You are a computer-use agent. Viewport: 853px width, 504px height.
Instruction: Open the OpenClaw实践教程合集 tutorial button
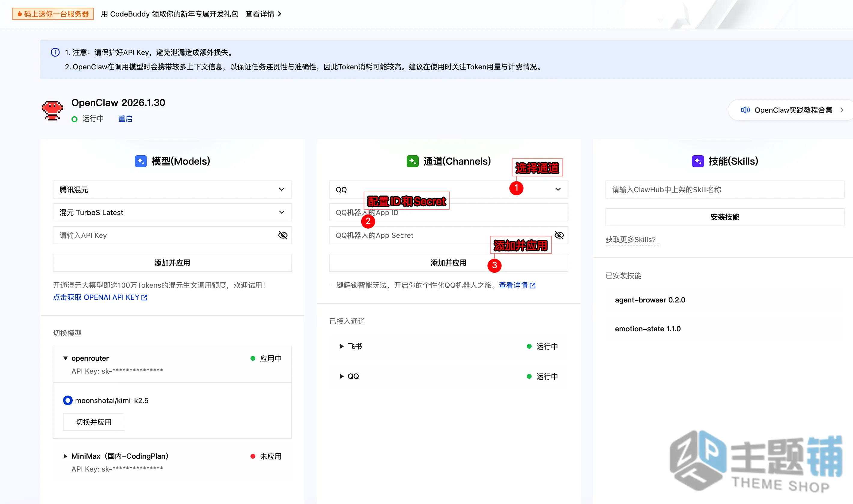click(x=791, y=110)
